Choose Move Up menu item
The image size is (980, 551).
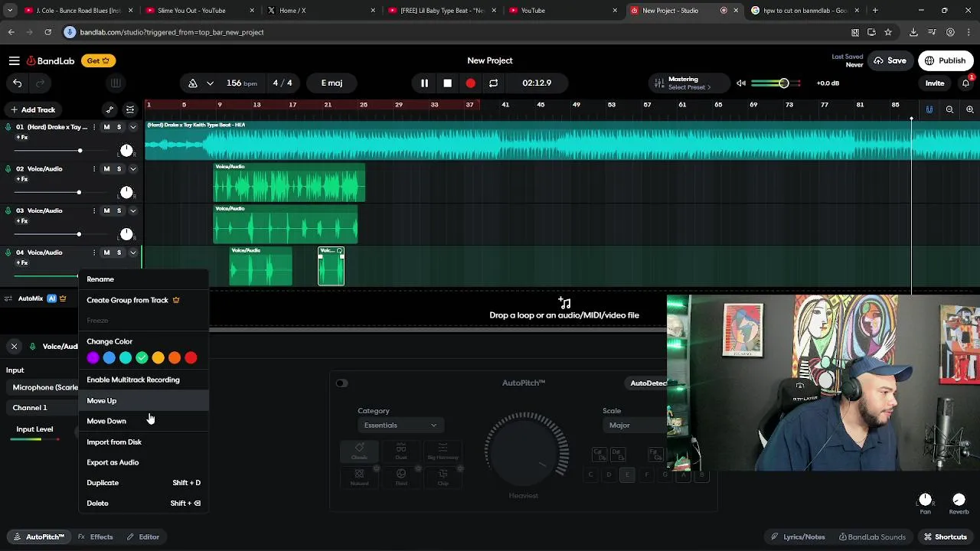click(143, 400)
